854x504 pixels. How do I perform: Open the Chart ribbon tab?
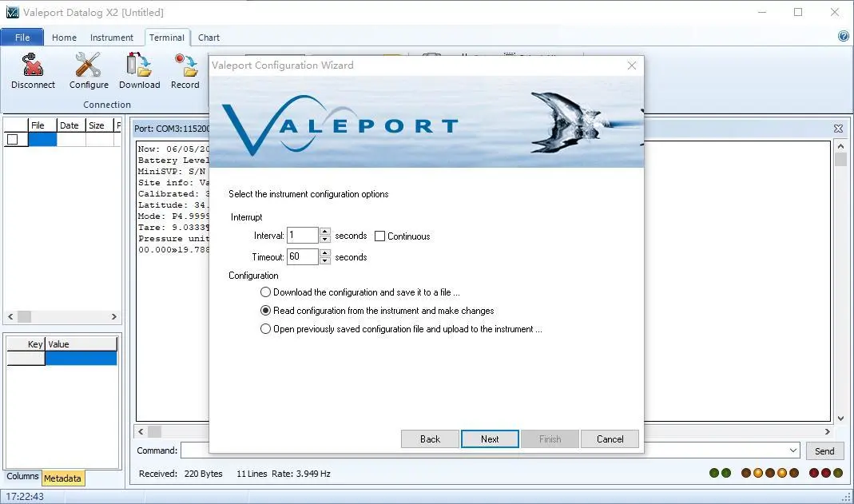point(209,38)
